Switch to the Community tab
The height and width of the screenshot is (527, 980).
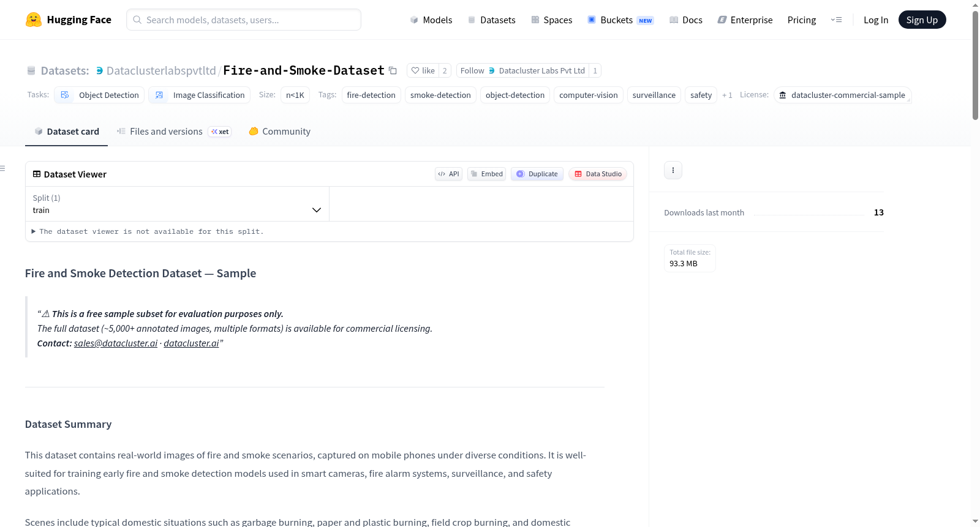pyautogui.click(x=280, y=132)
